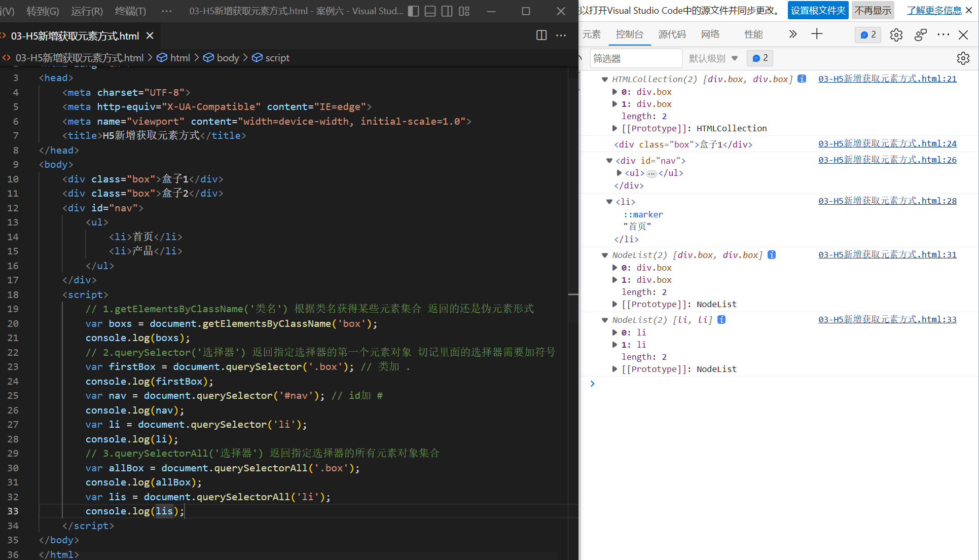Switch to the 源代码 tab

tap(672, 34)
